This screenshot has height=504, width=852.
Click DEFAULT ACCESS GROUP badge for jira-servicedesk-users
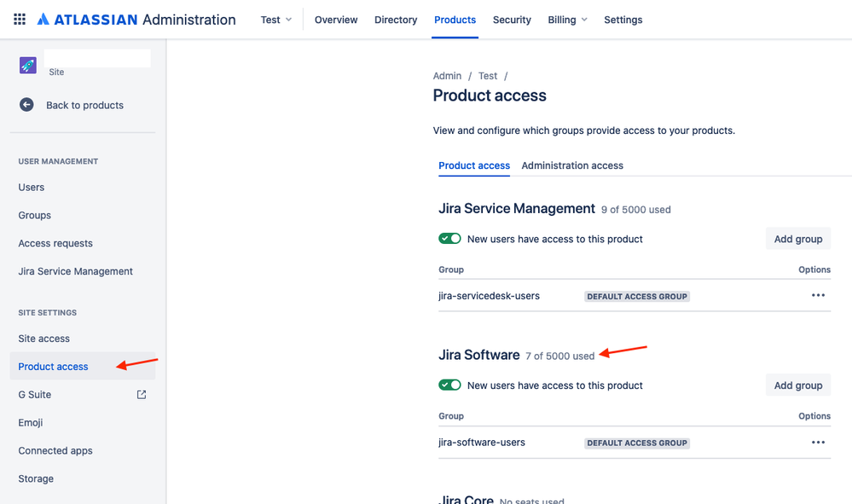[637, 297]
